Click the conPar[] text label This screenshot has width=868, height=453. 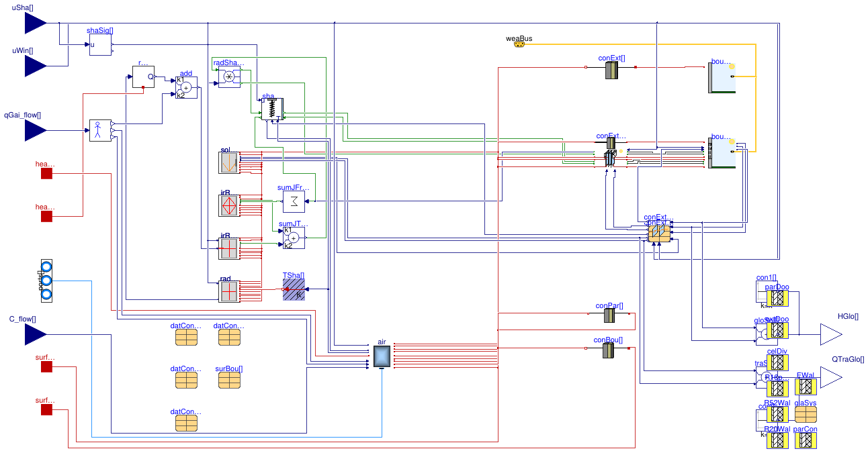(609, 305)
